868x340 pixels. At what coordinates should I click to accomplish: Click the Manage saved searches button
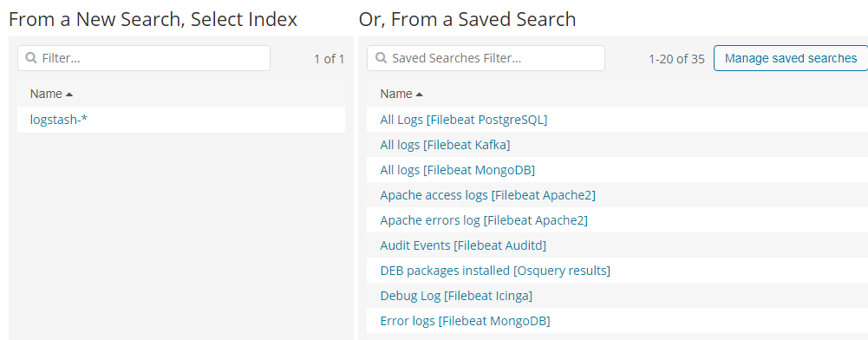[791, 58]
